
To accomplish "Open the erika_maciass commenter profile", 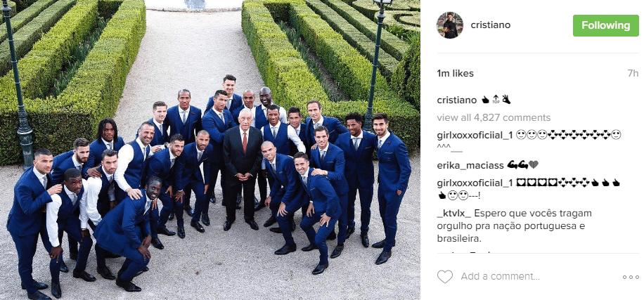I will tap(470, 165).
